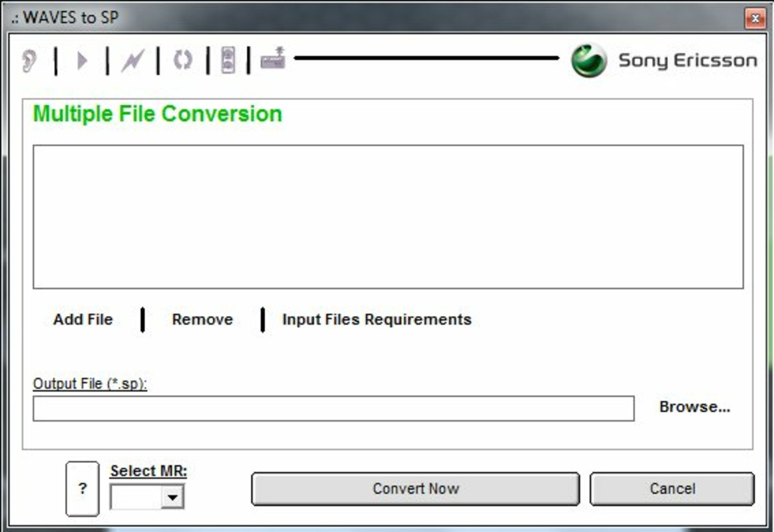Click Convert Now button
Image resolution: width=774 pixels, height=532 pixels.
point(416,489)
